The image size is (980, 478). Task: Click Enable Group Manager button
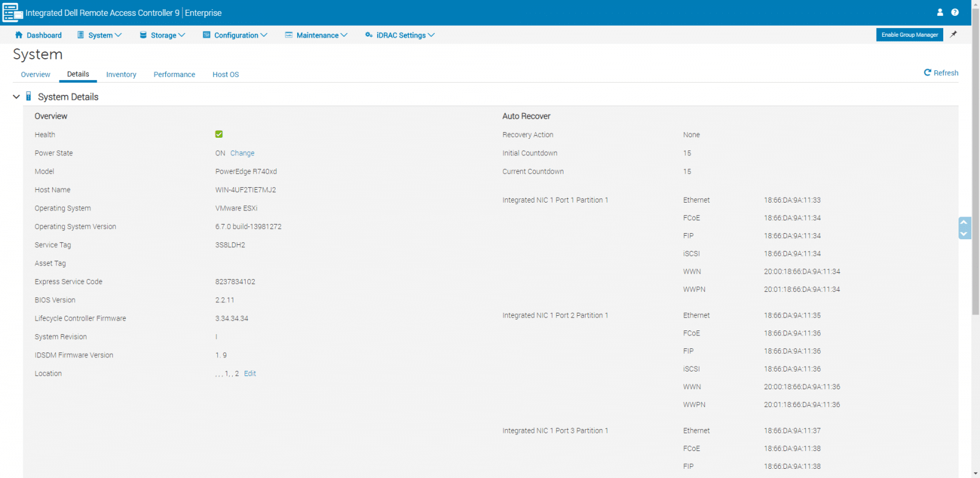[x=910, y=35]
